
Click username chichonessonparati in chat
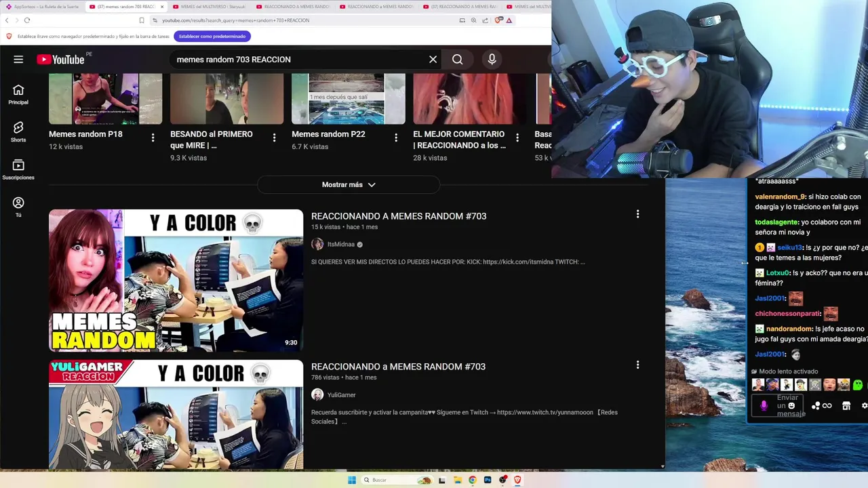point(787,314)
